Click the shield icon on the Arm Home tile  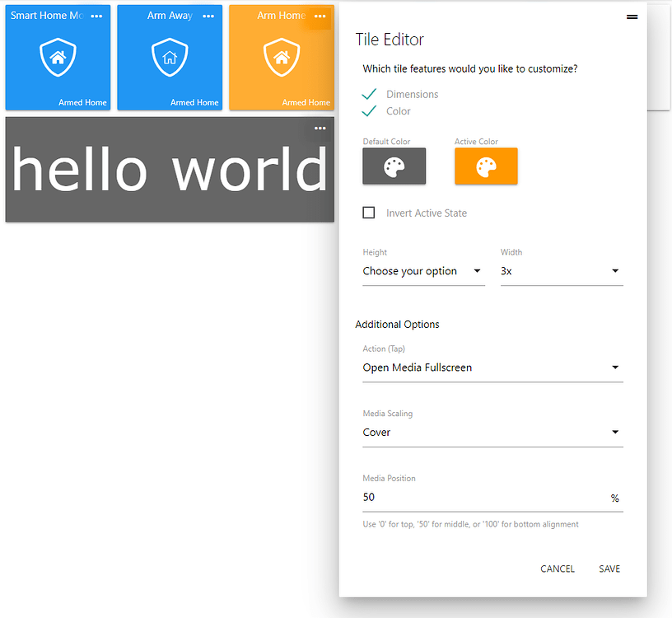click(281, 57)
